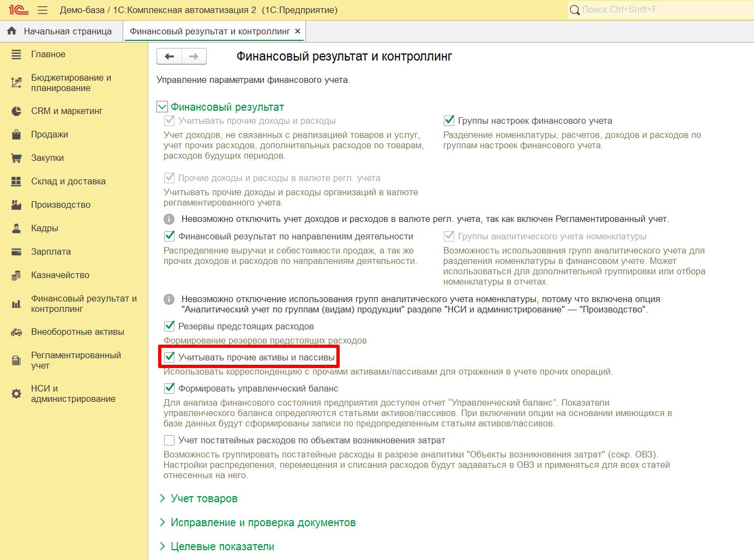The image size is (754, 560).
Task: Click the home icon on Начальная страница tab
Action: pos(11,31)
